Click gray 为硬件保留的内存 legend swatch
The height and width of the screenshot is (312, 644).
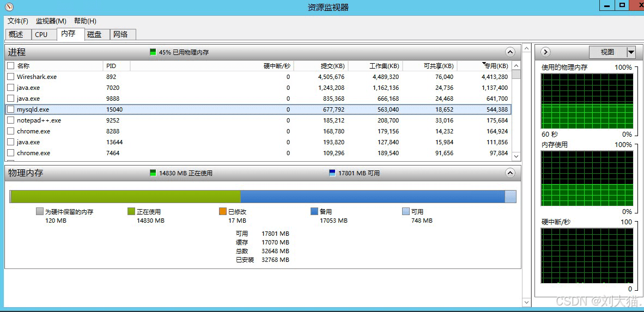[39, 211]
